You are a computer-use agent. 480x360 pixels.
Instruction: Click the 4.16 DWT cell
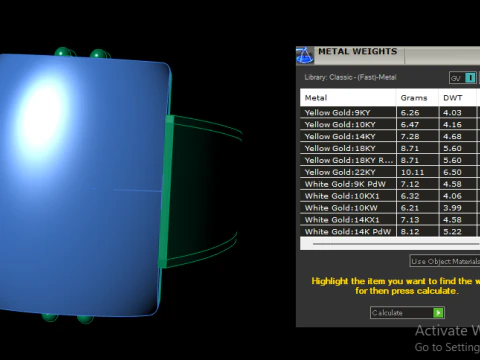(x=458, y=125)
